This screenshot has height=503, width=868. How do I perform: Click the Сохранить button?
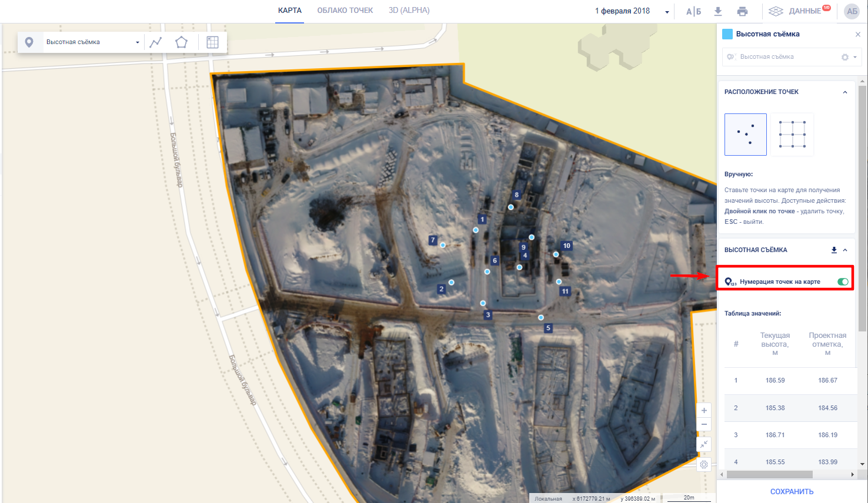coord(792,491)
